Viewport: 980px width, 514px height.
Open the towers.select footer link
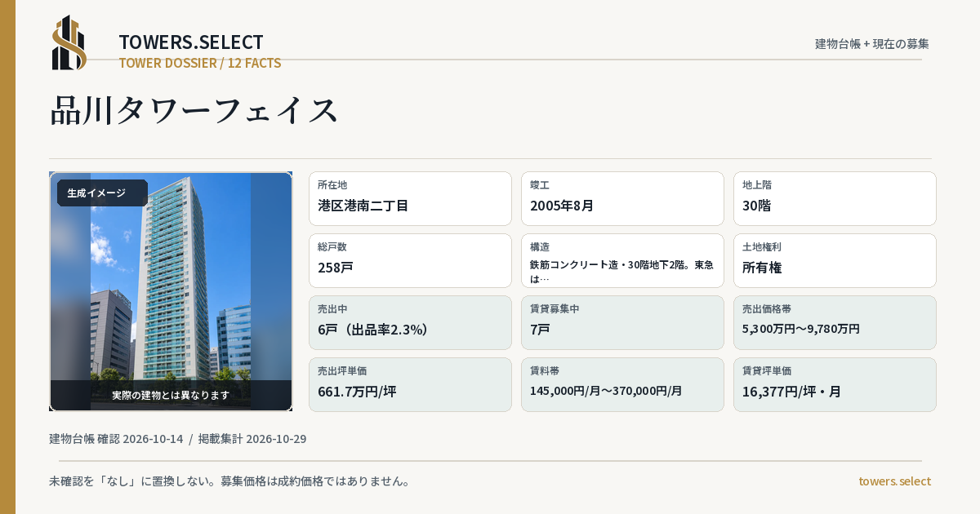(894, 481)
